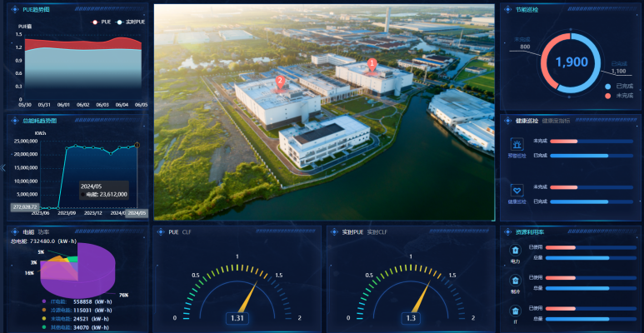Select the 实时PUE tab
Viewport: 644px width, 333px height.
(x=352, y=232)
